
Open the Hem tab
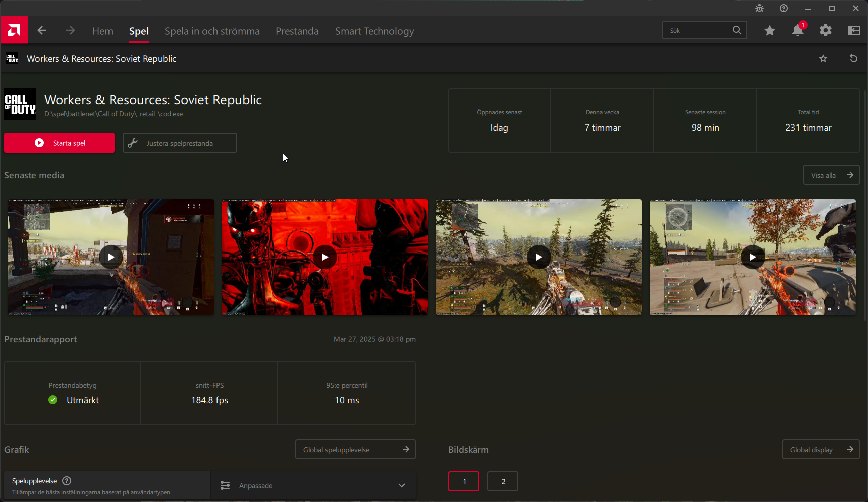click(x=102, y=31)
